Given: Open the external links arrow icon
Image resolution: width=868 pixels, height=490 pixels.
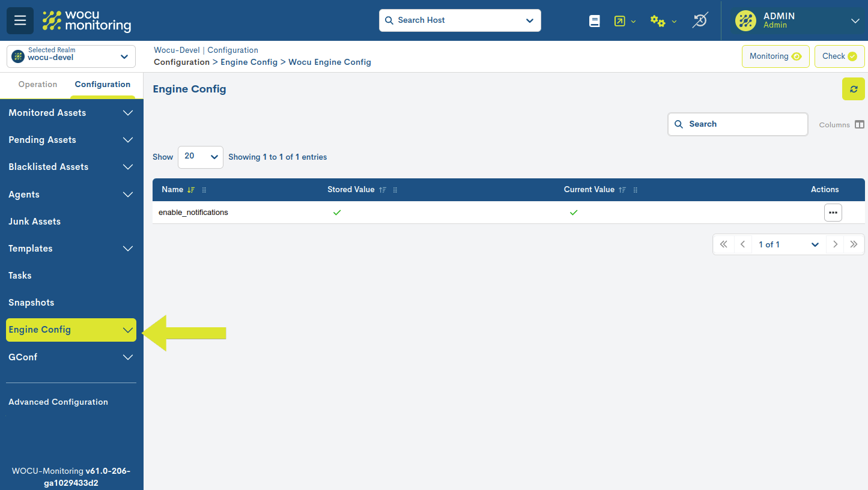Looking at the screenshot, I should (x=620, y=21).
